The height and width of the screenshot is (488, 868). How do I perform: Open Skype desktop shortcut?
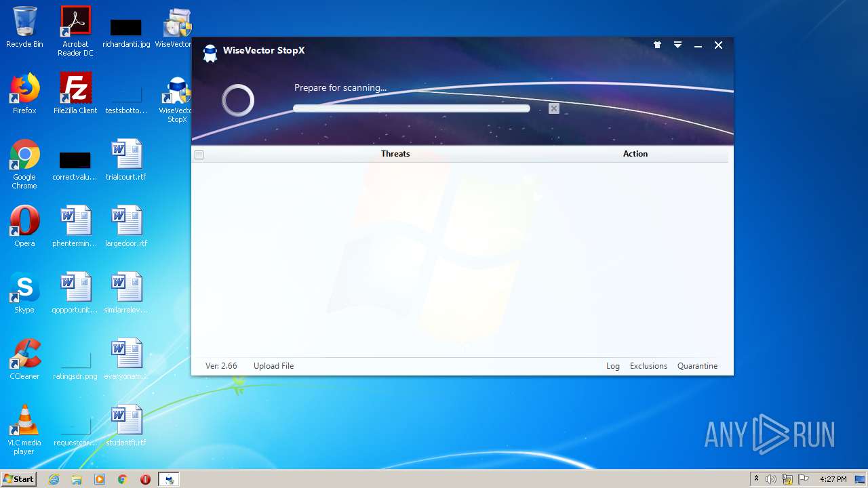(x=24, y=293)
